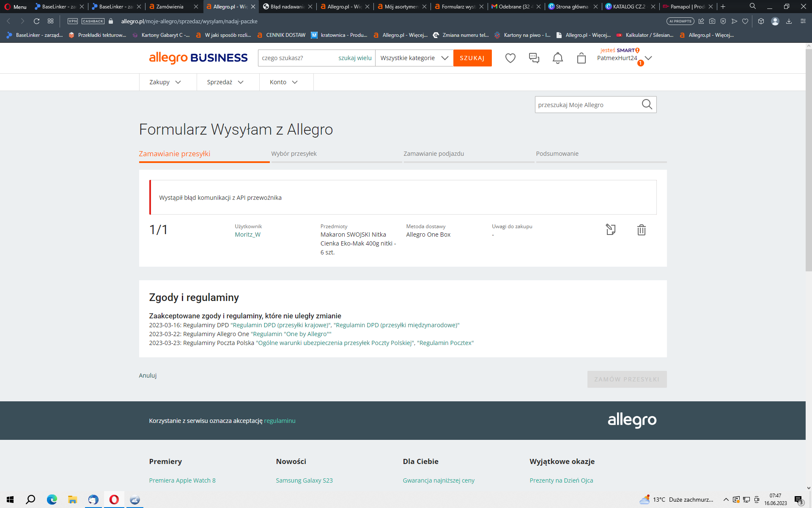Click the edit shipment icon for Moritz_W
The height and width of the screenshot is (508, 812).
coord(611,229)
